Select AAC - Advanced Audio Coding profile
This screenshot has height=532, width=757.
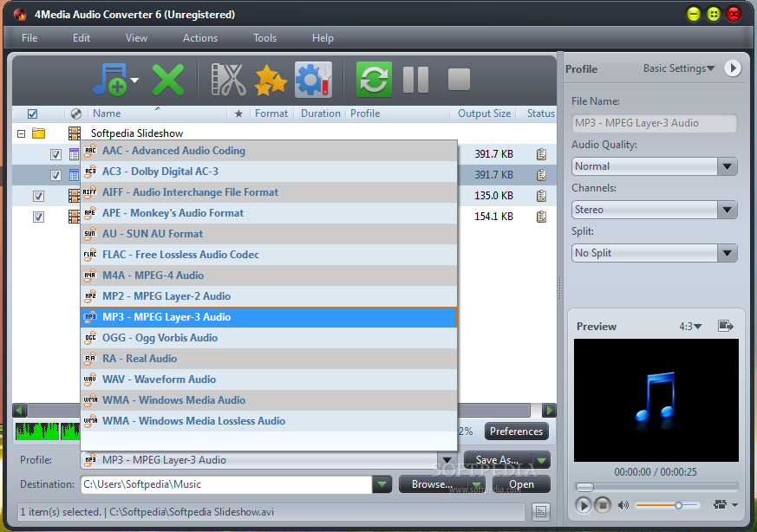(x=269, y=151)
